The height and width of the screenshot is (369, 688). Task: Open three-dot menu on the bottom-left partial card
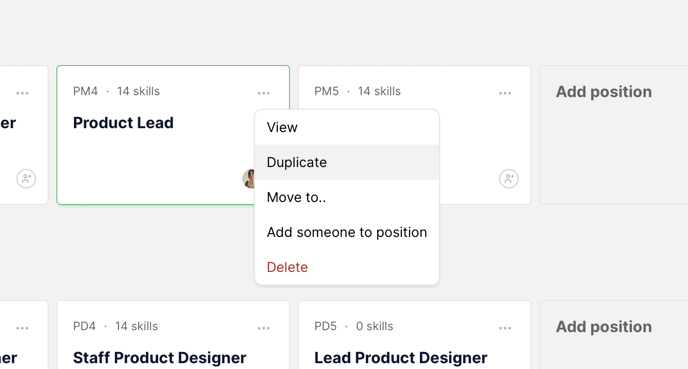22,328
